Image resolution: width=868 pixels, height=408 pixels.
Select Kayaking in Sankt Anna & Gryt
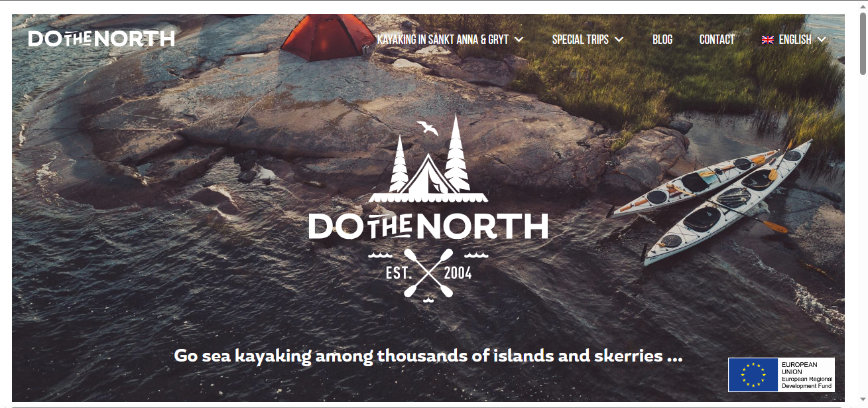tap(443, 40)
